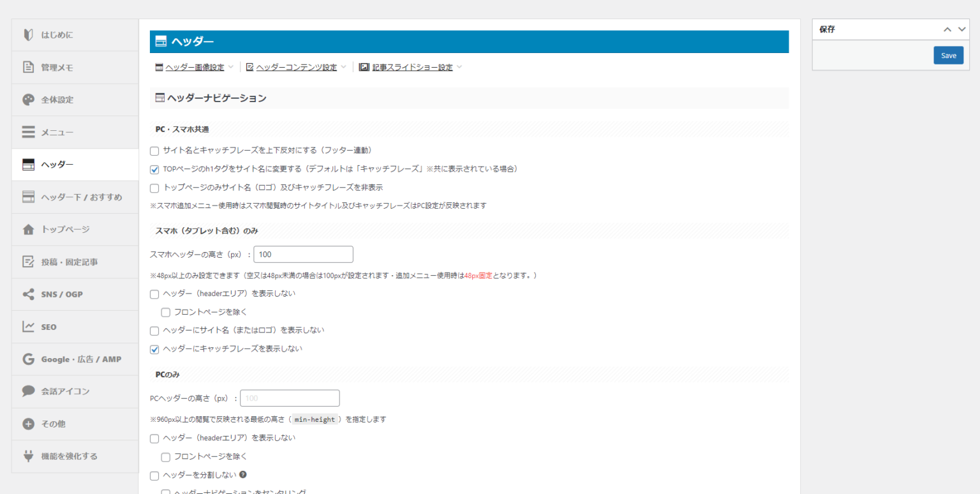Click the スマホヘッダーの高さ input field
980x494 pixels.
pyautogui.click(x=303, y=254)
